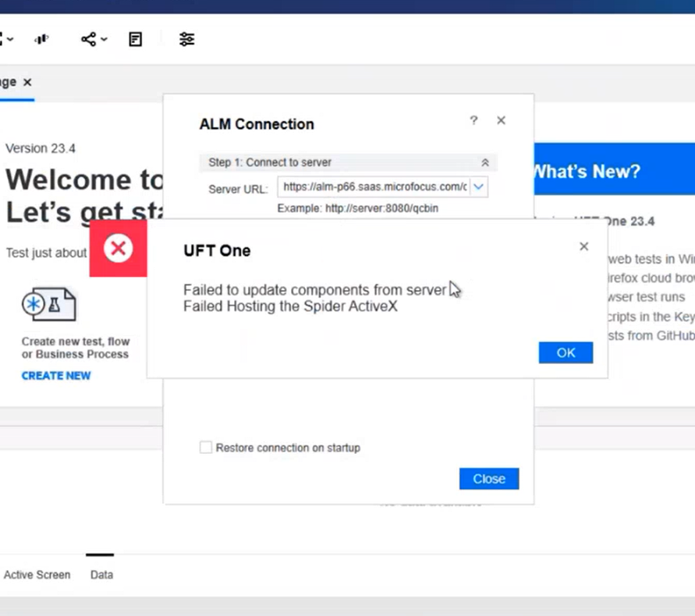
Task: Click the CREATE NEW link
Action: [x=56, y=376]
